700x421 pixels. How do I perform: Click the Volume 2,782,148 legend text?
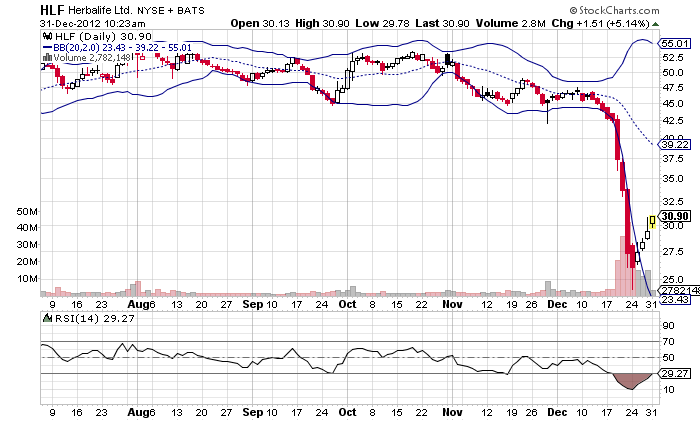(x=92, y=58)
